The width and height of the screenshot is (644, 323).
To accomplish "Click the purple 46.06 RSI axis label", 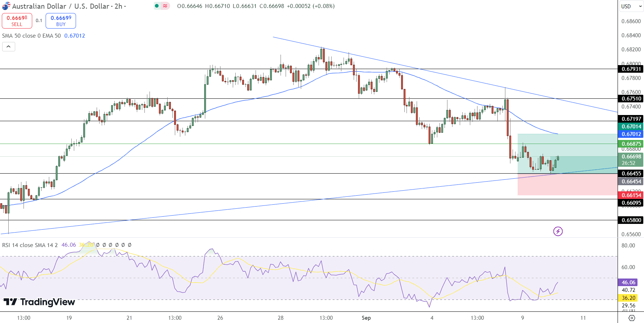I will point(628,282).
